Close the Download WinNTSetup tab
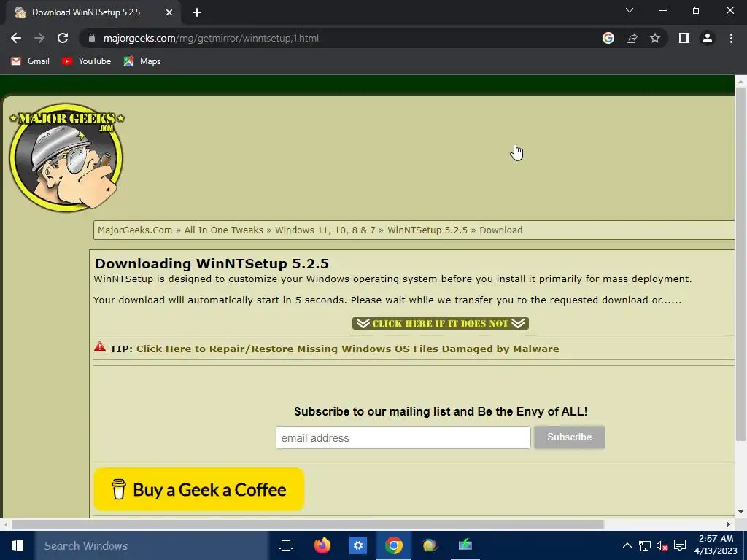This screenshot has height=560, width=747. 169,12
